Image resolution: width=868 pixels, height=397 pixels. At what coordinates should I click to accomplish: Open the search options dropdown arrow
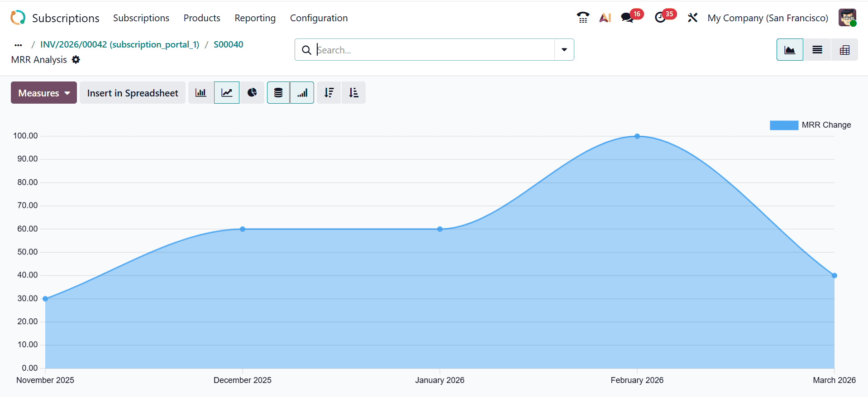[x=564, y=50]
